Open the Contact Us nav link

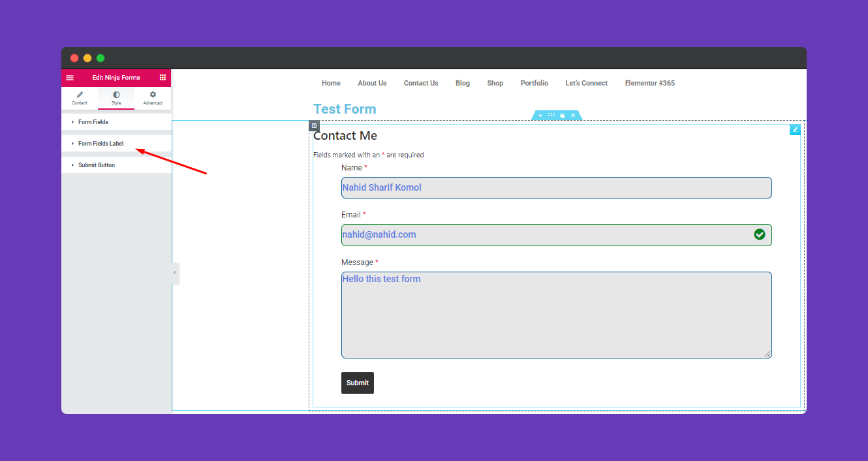click(421, 83)
